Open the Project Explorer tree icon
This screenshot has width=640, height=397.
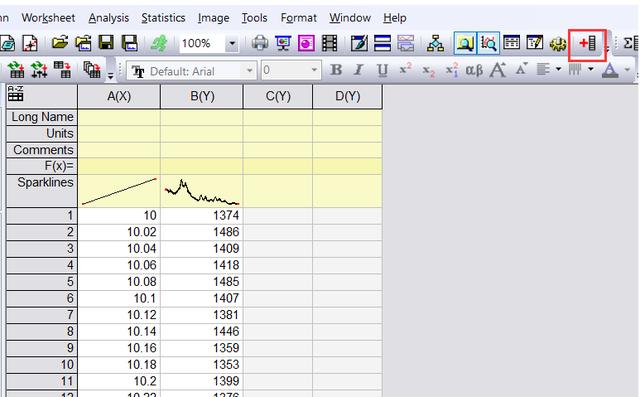pos(435,43)
